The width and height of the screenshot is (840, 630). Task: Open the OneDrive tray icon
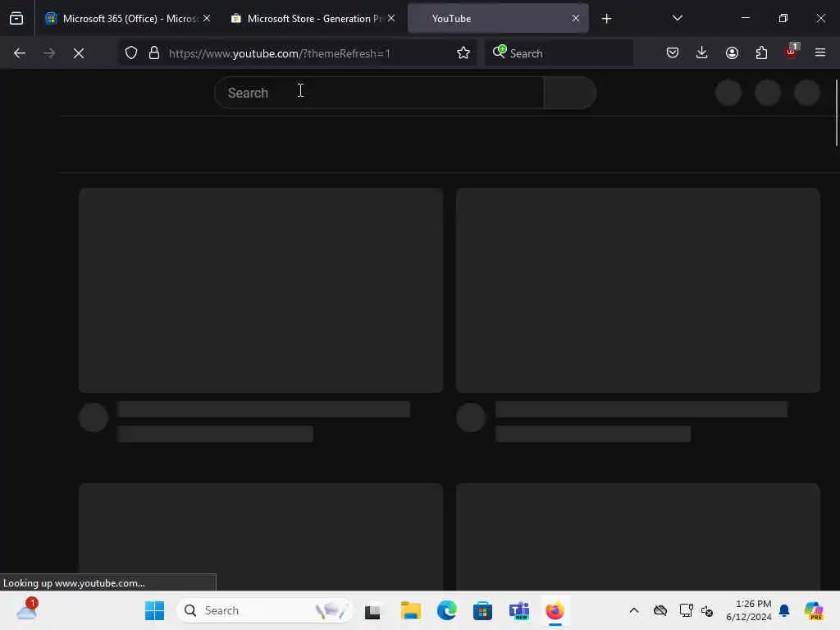(660, 610)
